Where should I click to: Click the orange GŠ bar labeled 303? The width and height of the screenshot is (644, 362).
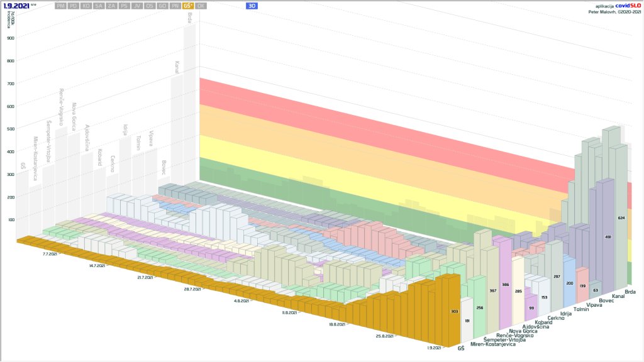click(453, 311)
